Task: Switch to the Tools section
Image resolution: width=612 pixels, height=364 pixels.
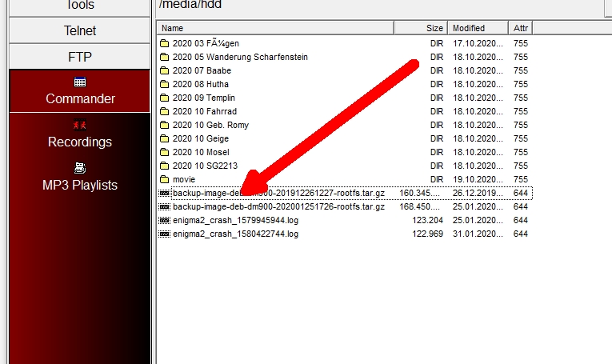Action: pos(79,6)
